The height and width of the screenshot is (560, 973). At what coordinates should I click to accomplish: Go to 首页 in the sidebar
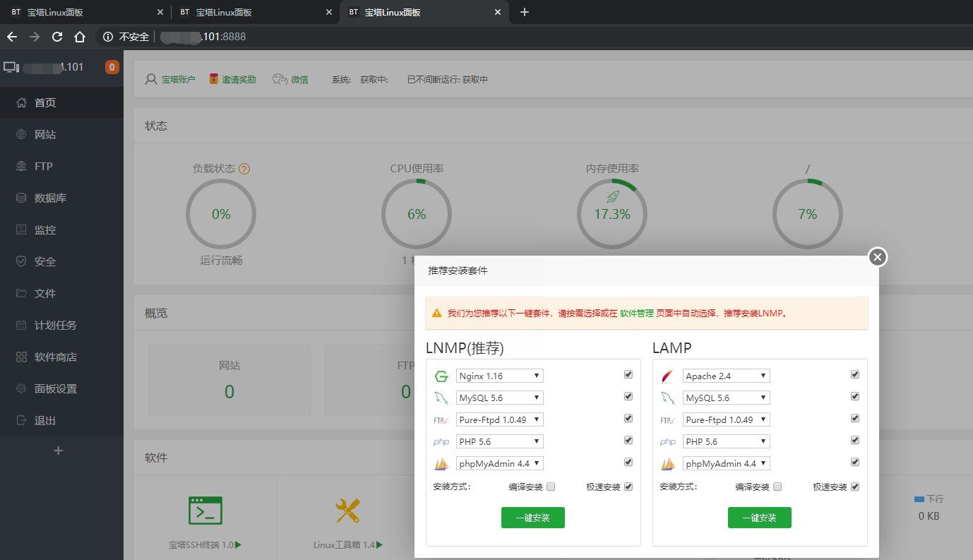point(61,103)
